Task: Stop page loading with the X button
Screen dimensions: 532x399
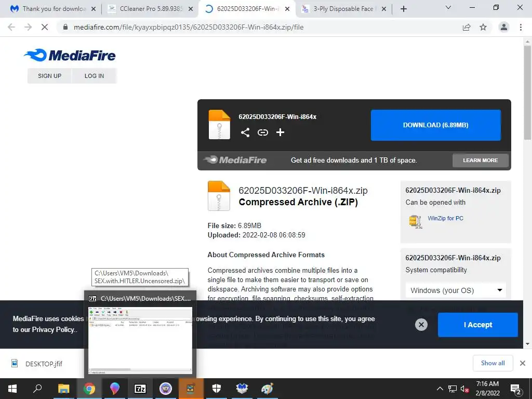Action: pyautogui.click(x=45, y=27)
